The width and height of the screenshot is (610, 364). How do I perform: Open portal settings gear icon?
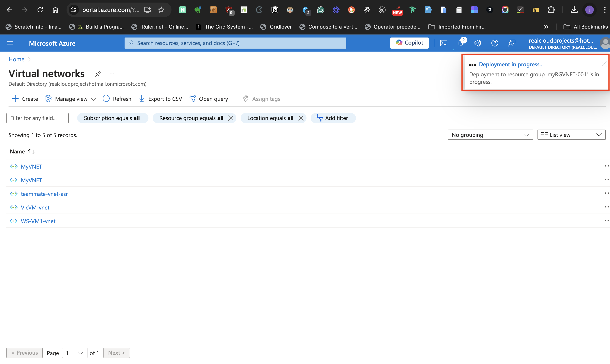point(478,43)
